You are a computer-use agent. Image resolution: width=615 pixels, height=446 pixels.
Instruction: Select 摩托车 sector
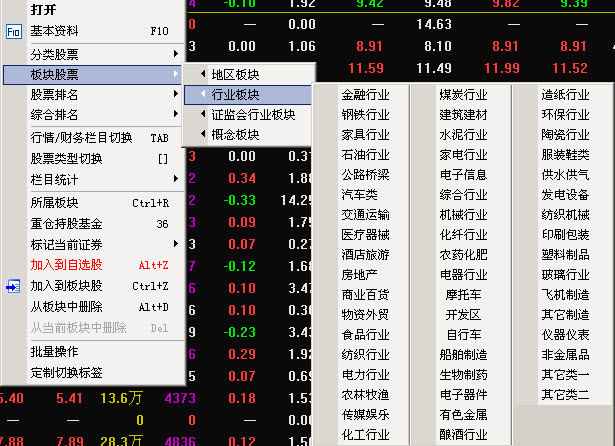(x=463, y=295)
